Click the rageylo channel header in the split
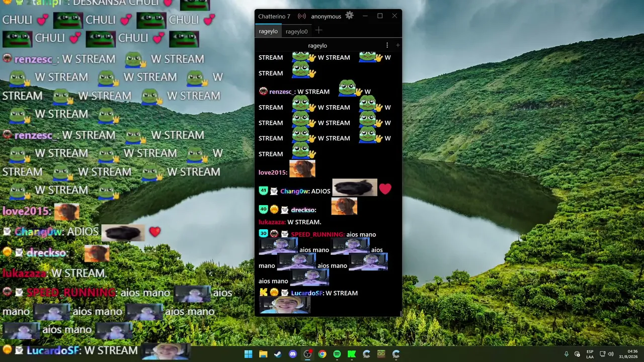 tap(317, 45)
